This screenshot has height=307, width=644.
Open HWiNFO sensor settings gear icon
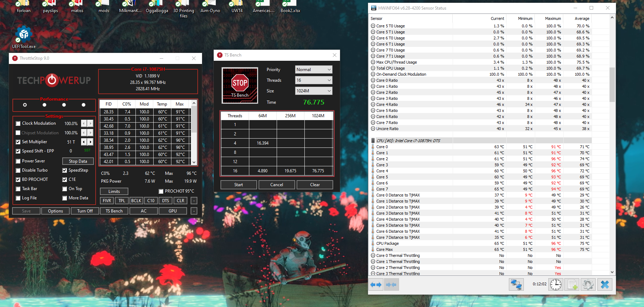[588, 285]
